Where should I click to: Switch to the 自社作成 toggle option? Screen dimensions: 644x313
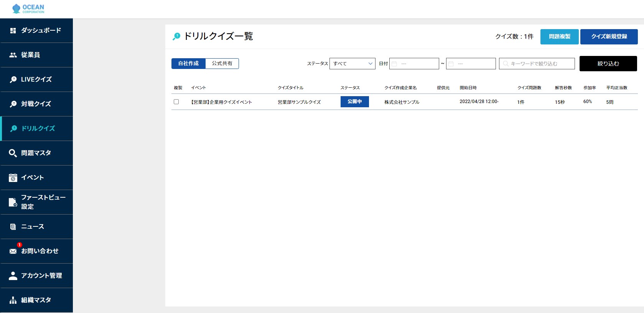tap(188, 64)
